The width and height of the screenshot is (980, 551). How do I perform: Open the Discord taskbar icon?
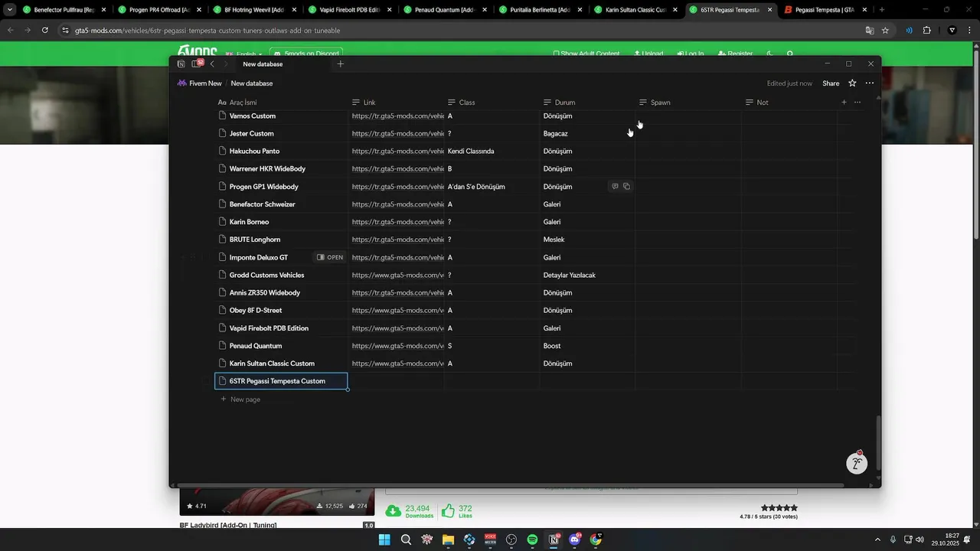(x=575, y=540)
